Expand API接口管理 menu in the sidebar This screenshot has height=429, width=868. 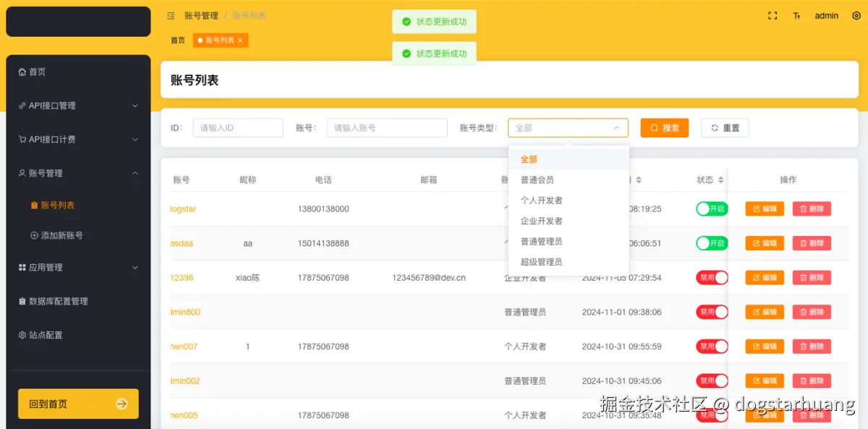coord(78,106)
